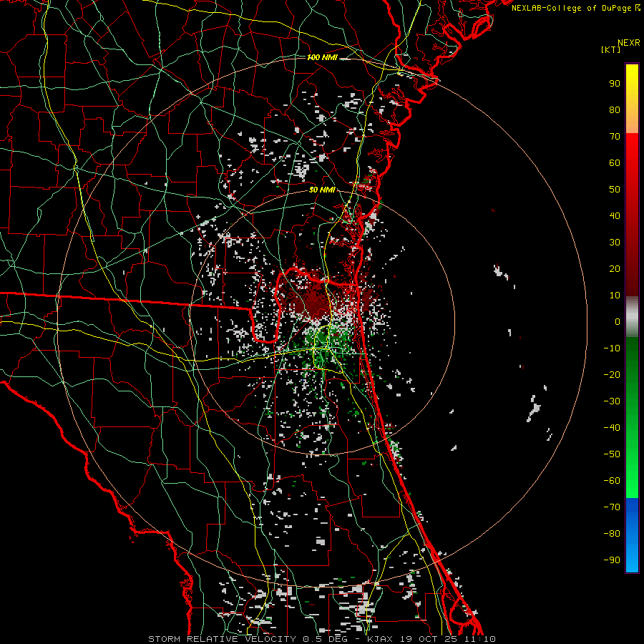
Task: Click the positive 80 knots scale label
Action: point(615,109)
